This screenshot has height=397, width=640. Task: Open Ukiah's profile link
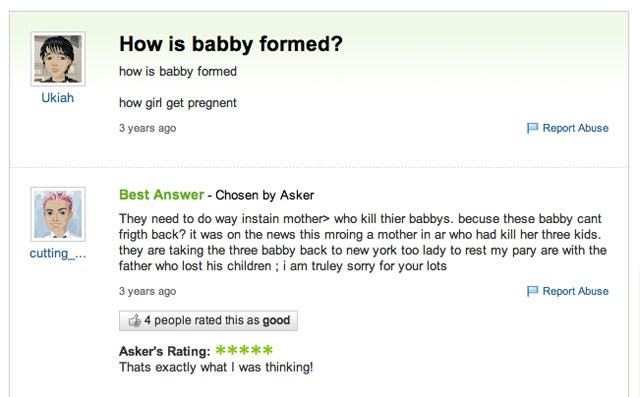[x=58, y=98]
